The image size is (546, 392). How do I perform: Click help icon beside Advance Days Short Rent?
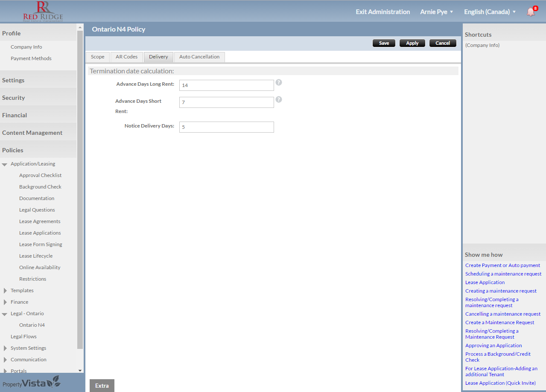pyautogui.click(x=279, y=99)
